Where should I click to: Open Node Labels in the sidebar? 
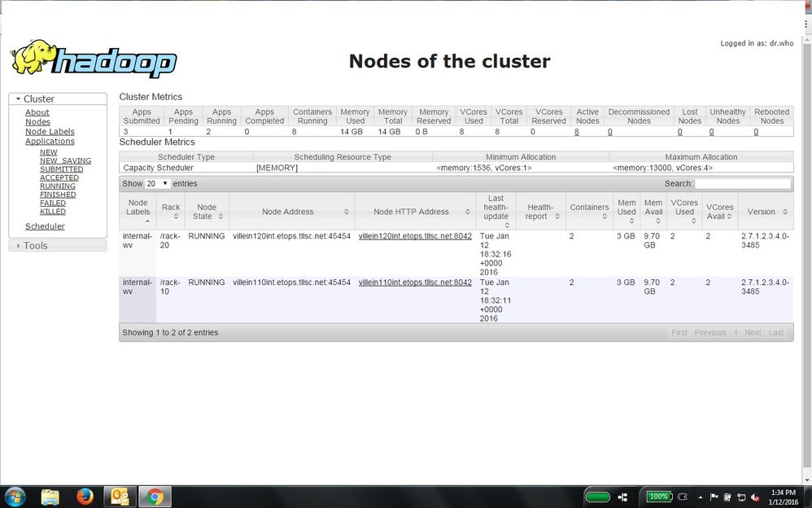click(x=50, y=132)
